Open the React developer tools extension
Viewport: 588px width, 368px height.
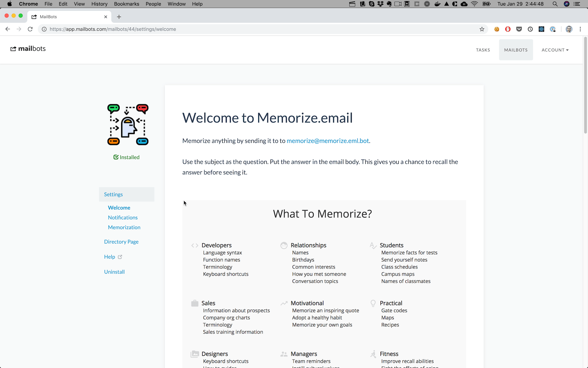541,29
